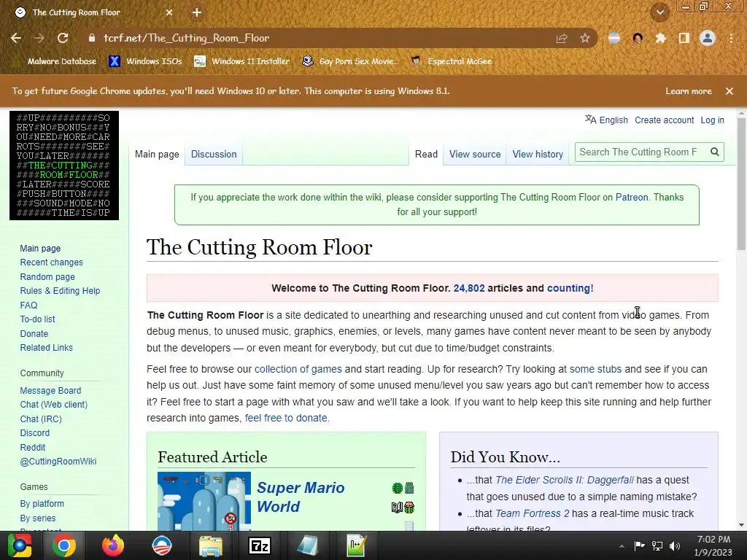Screen dimensions: 747x560
Task: Open the Notepad++ taskbar icon
Action: [356, 545]
